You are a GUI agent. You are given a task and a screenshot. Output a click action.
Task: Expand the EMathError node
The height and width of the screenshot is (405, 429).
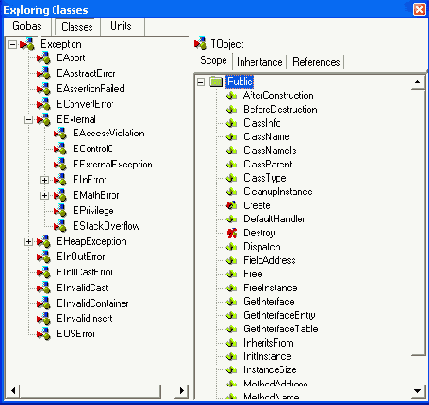pyautogui.click(x=44, y=195)
